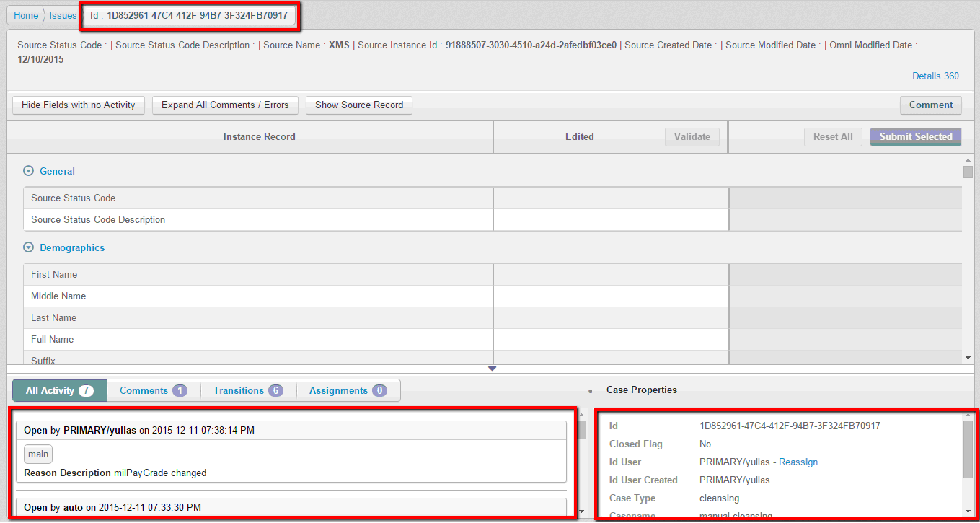Open the Comments tab

[x=153, y=391]
